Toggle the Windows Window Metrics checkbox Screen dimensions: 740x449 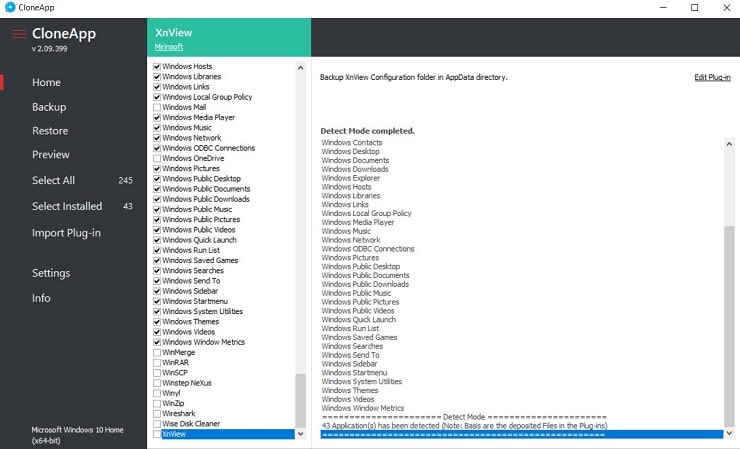pos(157,342)
